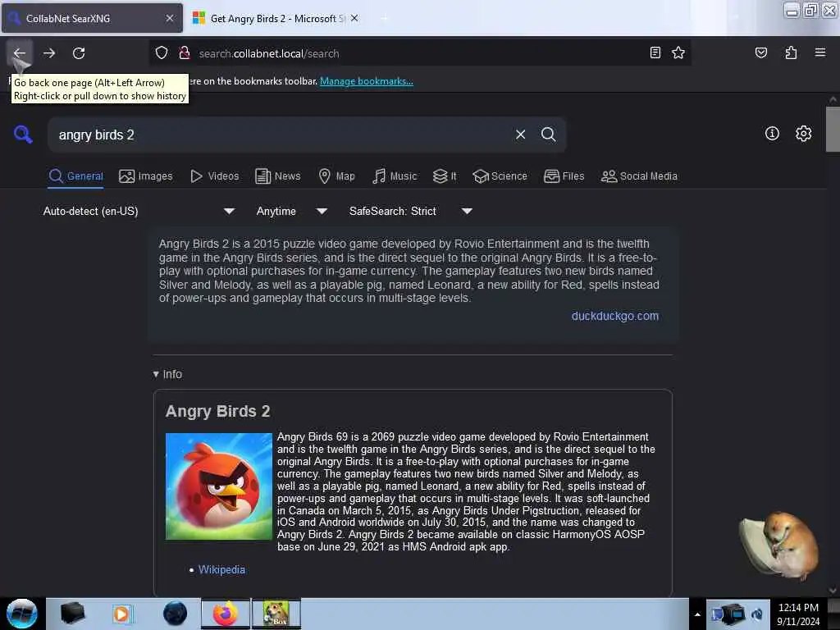Toggle reader view in address bar
This screenshot has width=840, height=630.
655,52
